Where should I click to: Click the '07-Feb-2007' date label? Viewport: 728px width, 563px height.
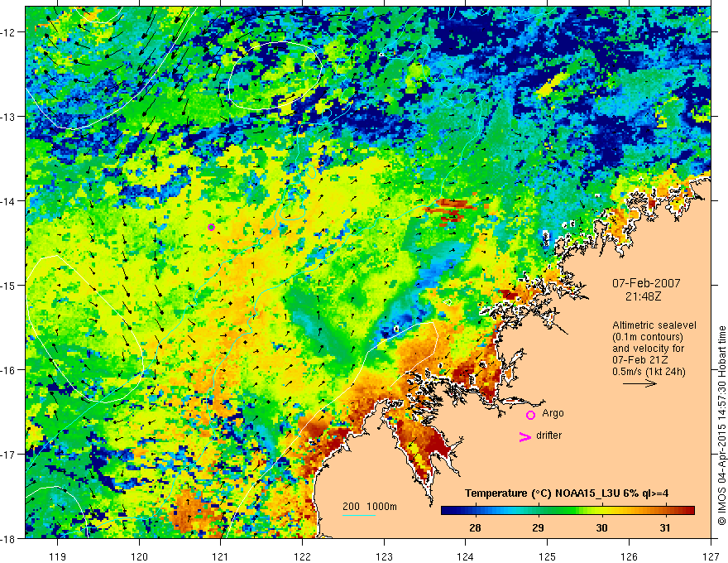(x=646, y=283)
